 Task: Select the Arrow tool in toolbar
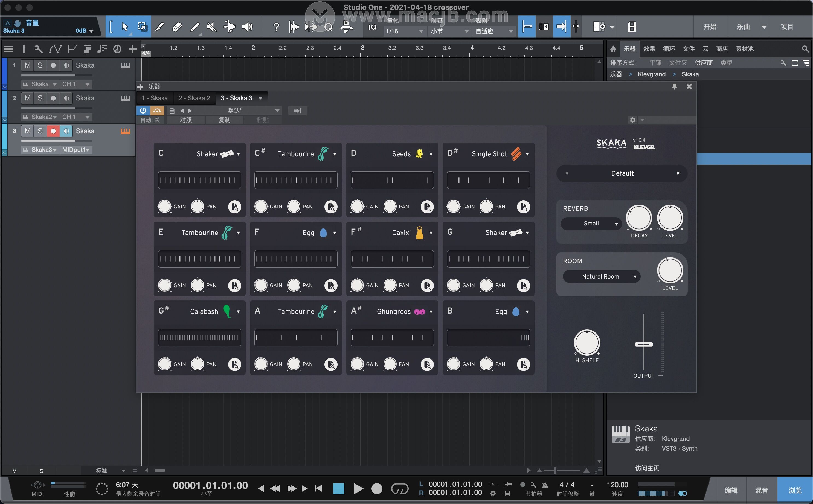pos(125,27)
